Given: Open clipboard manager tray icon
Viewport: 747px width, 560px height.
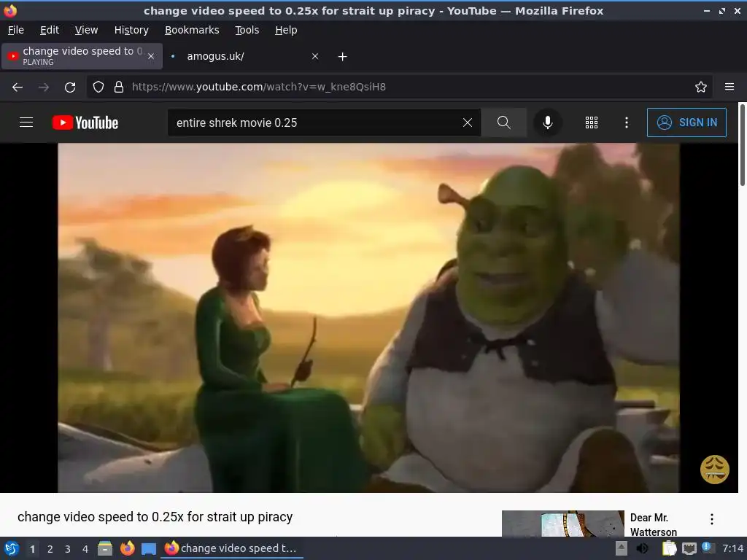Looking at the screenshot, I should click(x=670, y=548).
